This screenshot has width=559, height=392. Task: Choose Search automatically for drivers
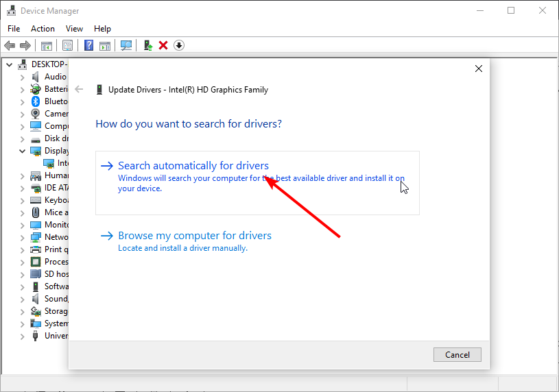(257, 183)
